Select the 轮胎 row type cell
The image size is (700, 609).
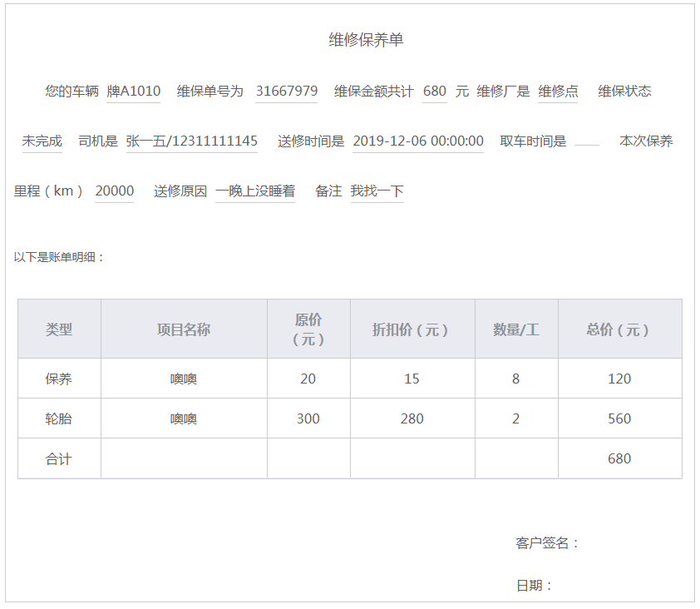coord(59,418)
